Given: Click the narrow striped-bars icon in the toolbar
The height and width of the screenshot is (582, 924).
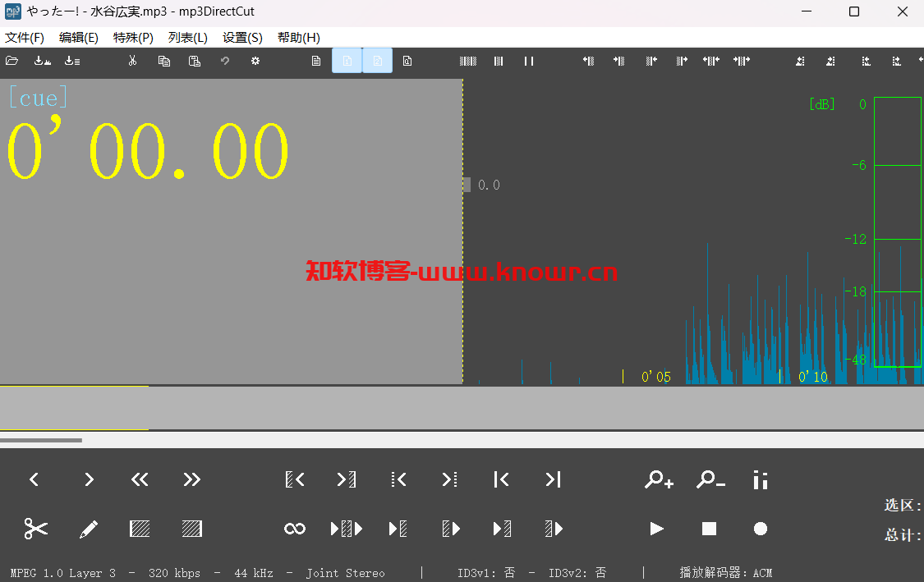Looking at the screenshot, I should point(499,61).
